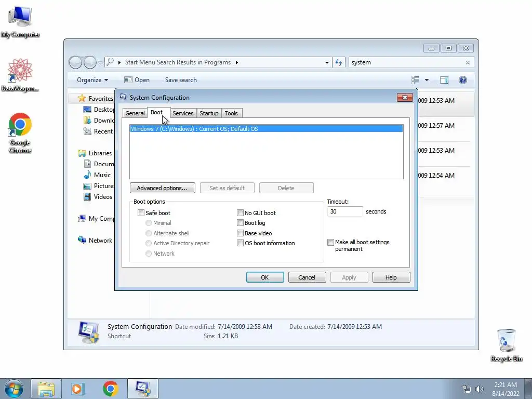Viewport: 532px width, 399px height.
Task: Open the Organize dropdown menu
Action: point(92,80)
